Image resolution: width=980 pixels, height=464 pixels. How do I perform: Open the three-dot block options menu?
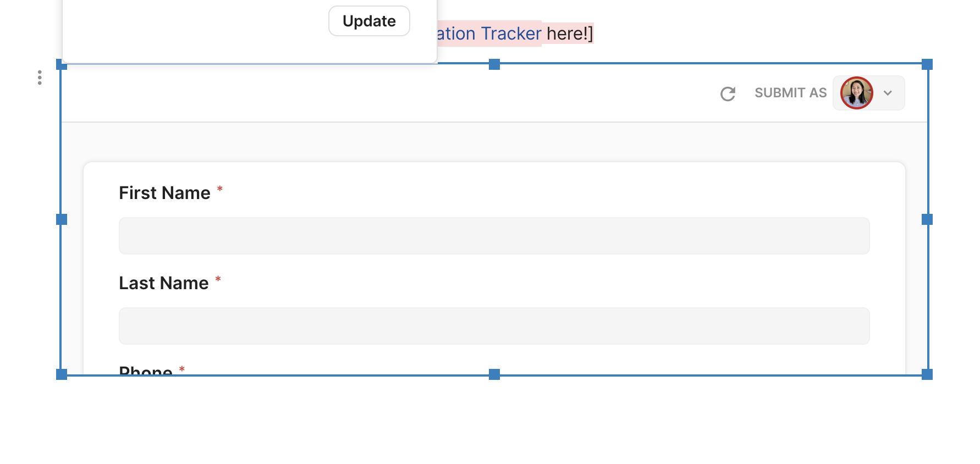tap(40, 78)
